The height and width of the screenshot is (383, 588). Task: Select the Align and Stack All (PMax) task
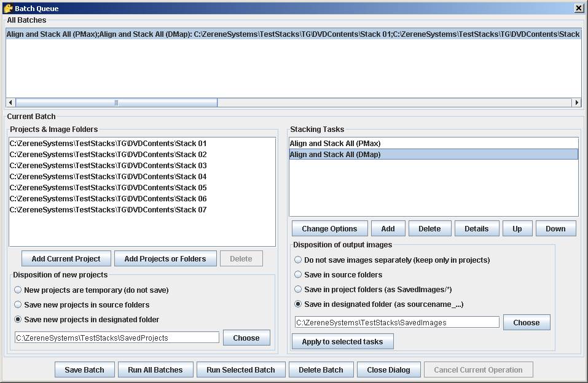pos(434,144)
